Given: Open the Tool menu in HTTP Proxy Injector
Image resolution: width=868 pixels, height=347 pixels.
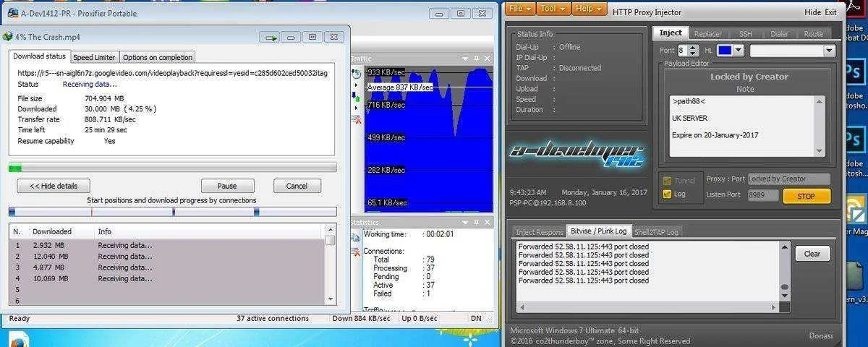Looking at the screenshot, I should point(554,9).
